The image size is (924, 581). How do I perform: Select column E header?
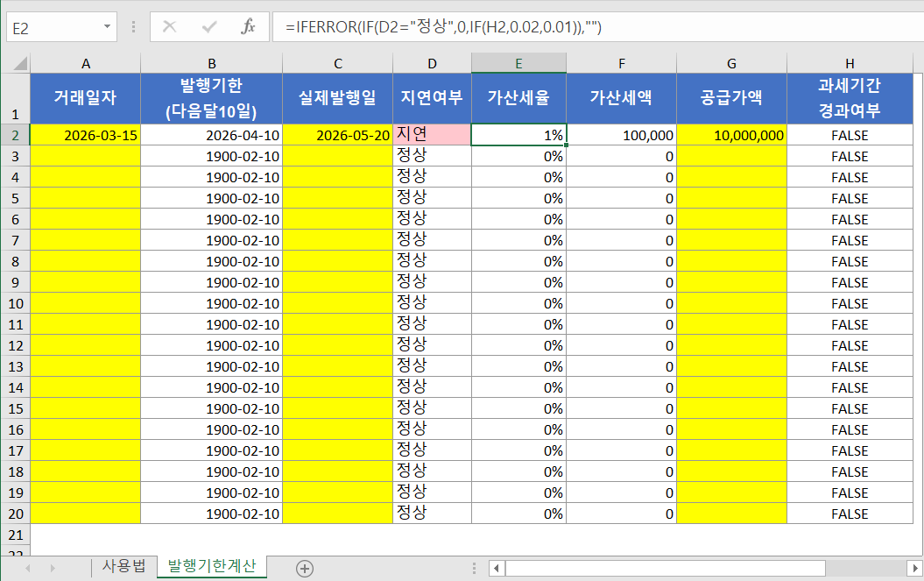[x=518, y=63]
